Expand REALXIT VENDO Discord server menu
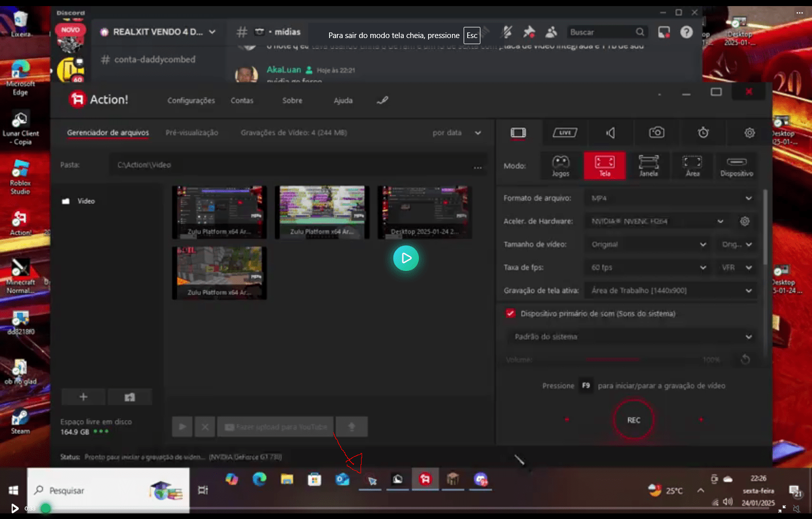The height and width of the screenshot is (519, 812). [x=157, y=31]
